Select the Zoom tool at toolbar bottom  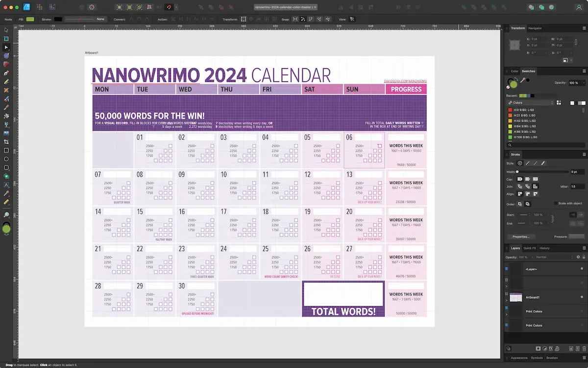pos(6,214)
